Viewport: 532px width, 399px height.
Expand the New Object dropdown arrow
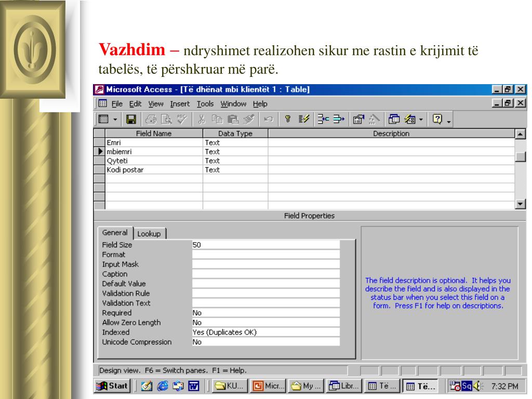tap(421, 119)
